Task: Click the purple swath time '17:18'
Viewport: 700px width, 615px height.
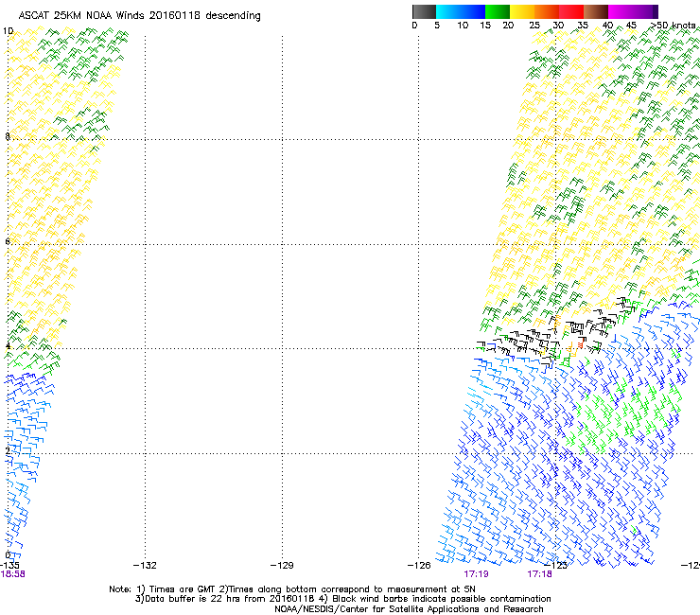Action: 539,574
